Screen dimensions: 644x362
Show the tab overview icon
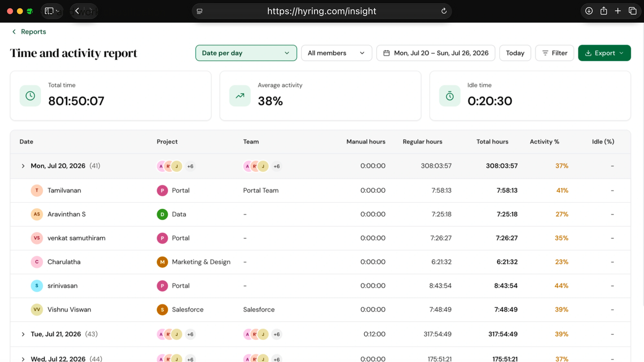(x=633, y=11)
